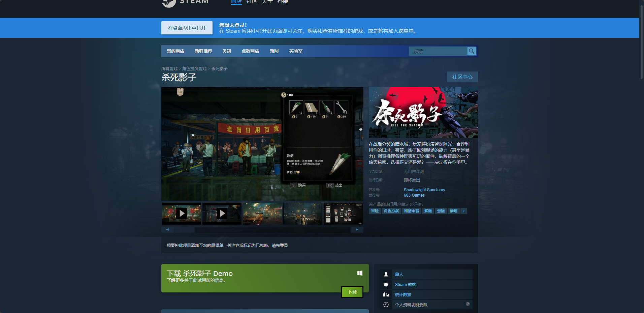644x313 pixels.
Task: Open the 社区 top navigation item
Action: tap(252, 2)
